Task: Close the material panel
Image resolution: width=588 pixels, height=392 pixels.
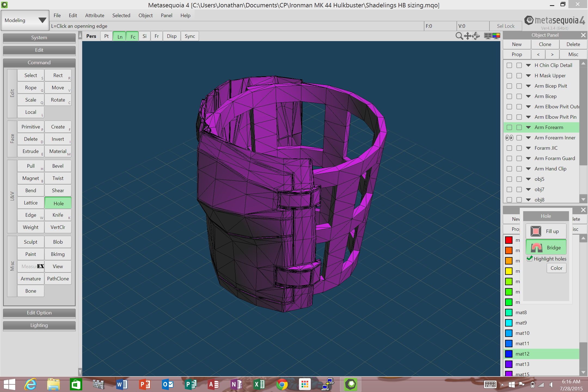Action: tap(583, 210)
